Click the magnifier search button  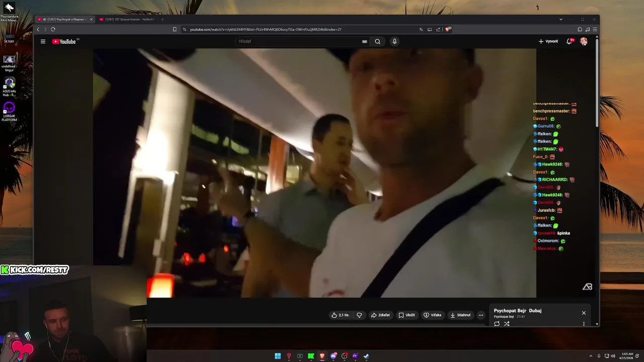[377, 42]
